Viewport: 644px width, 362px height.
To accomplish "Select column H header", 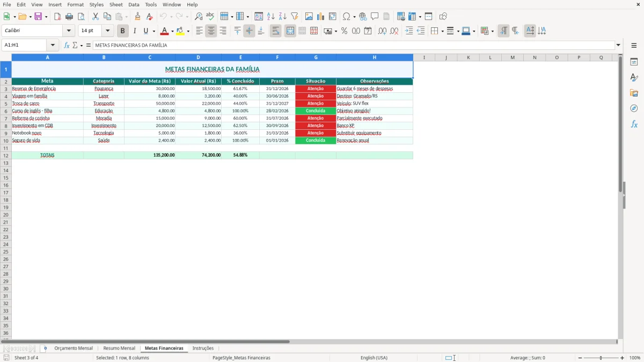I will tap(375, 57).
